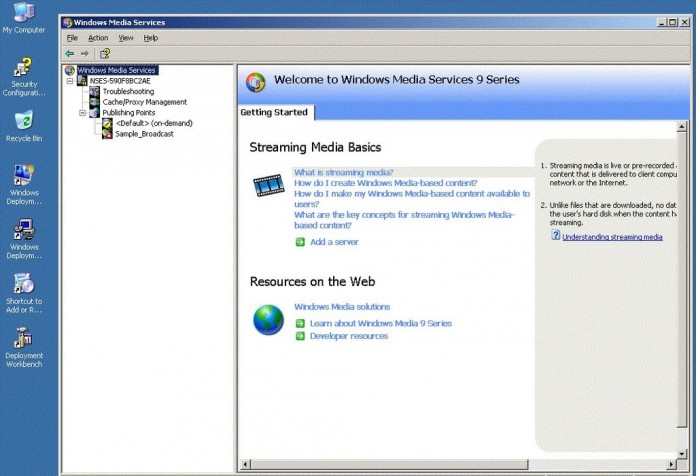696x476 pixels.
Task: Open the Windows Media solutions link
Action: (342, 307)
